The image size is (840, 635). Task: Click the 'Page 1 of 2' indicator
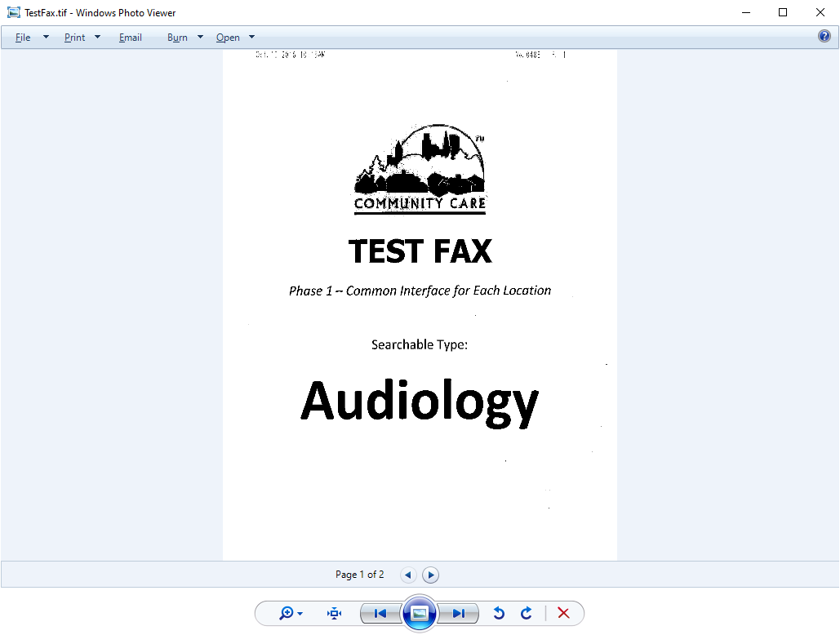point(359,575)
